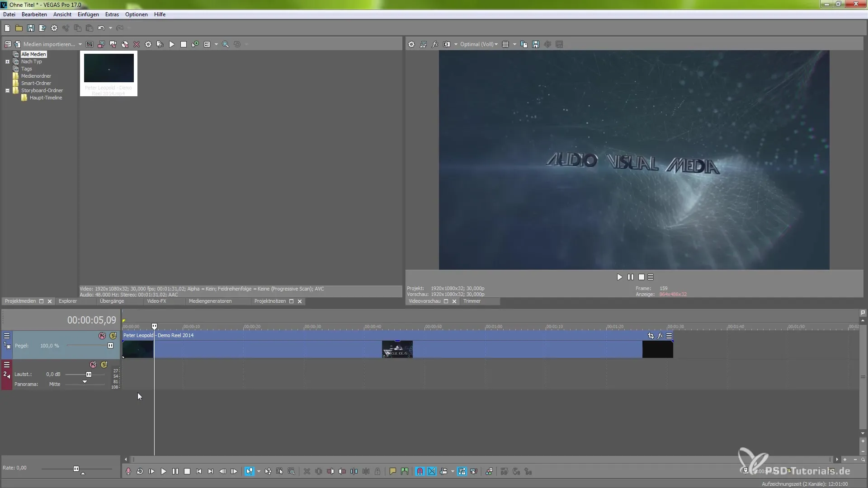Open Event FX icon on the timeline clip

coord(660,336)
